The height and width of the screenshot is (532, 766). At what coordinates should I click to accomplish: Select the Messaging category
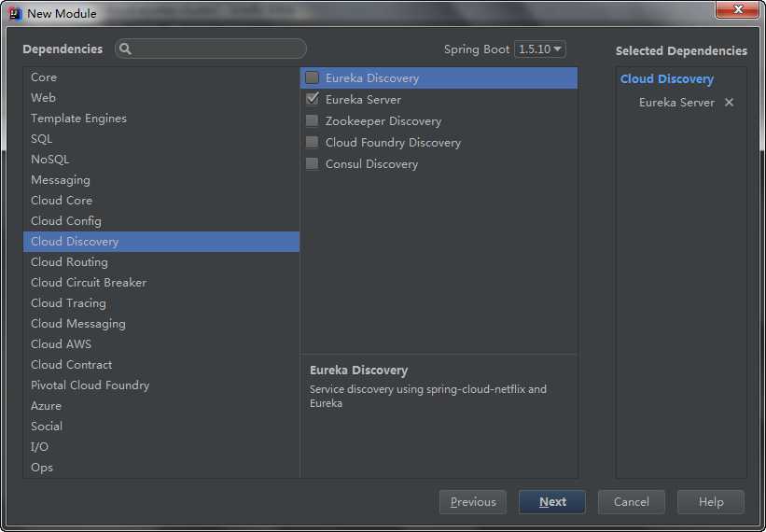[x=161, y=180]
